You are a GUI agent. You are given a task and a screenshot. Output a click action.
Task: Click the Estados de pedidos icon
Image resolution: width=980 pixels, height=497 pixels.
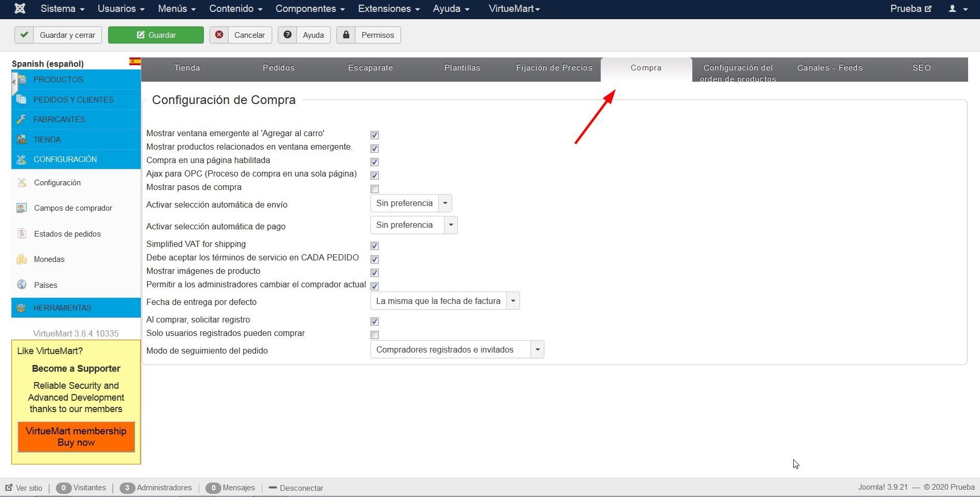click(22, 233)
